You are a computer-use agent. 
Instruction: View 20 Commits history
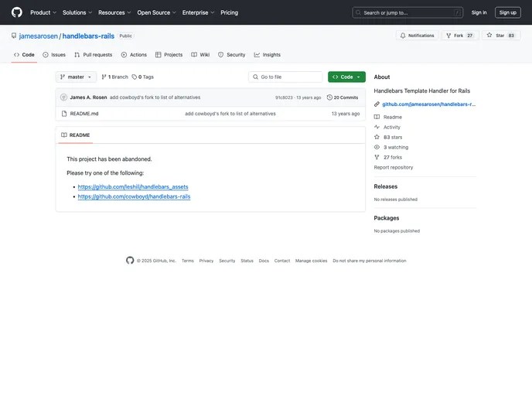[x=343, y=97]
